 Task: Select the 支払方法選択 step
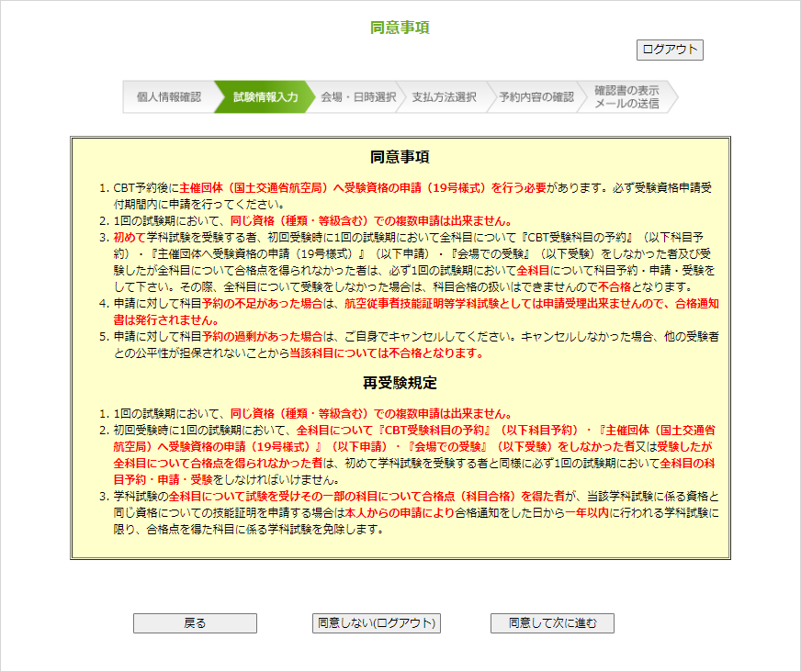click(444, 97)
